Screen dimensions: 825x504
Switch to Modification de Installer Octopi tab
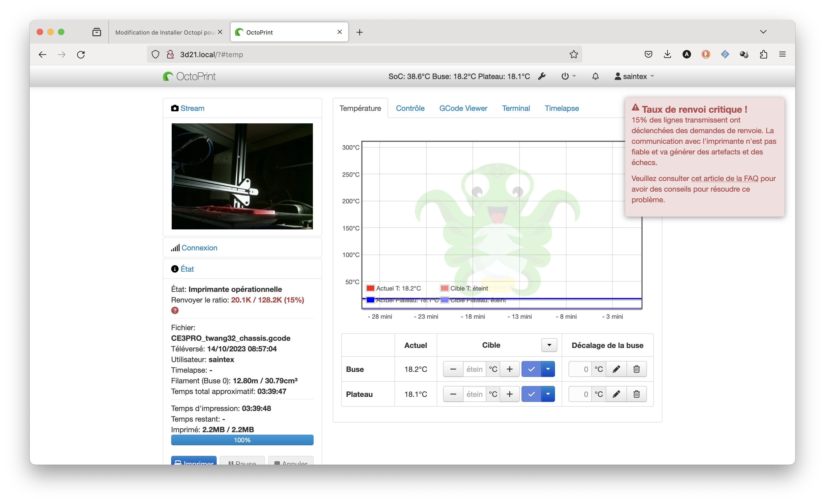(165, 32)
